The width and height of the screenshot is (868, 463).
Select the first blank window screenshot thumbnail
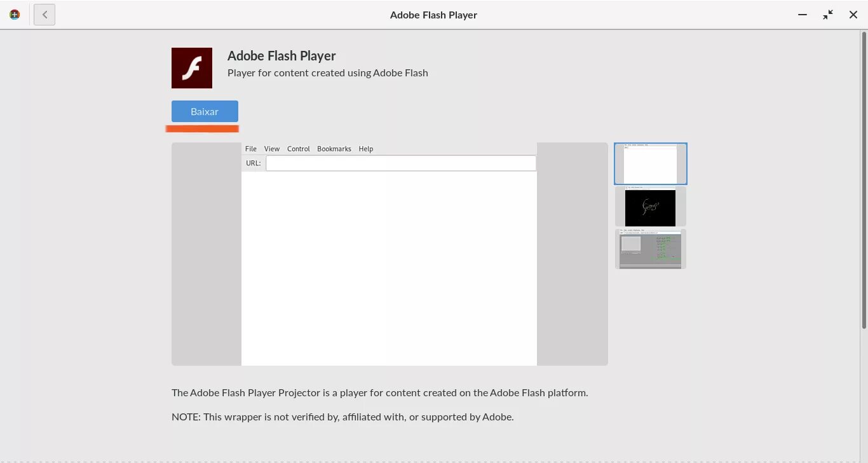coord(651,164)
